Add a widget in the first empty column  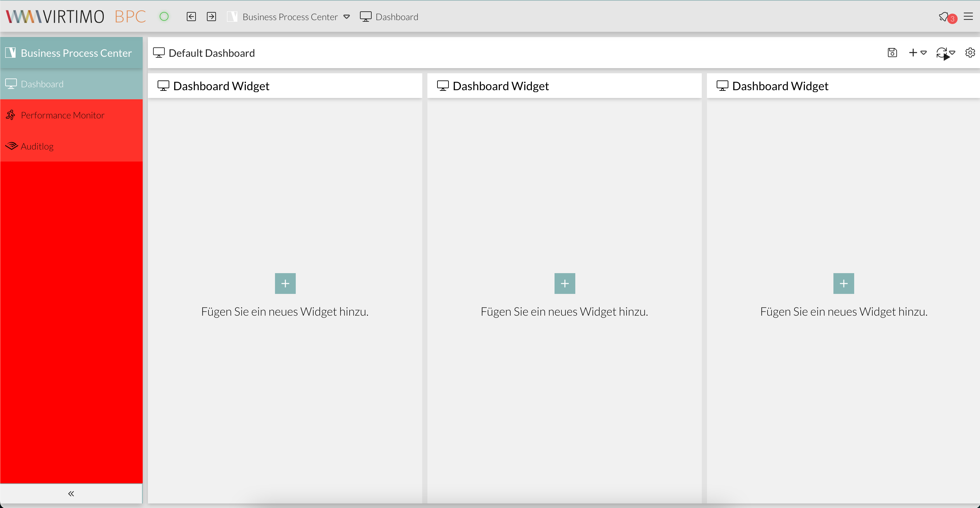point(285,283)
